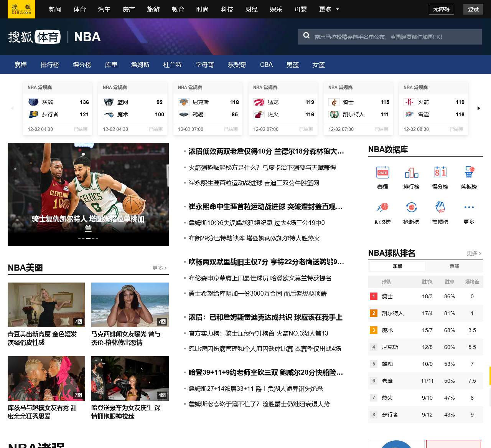Click the search magnifier icon

tap(306, 36)
